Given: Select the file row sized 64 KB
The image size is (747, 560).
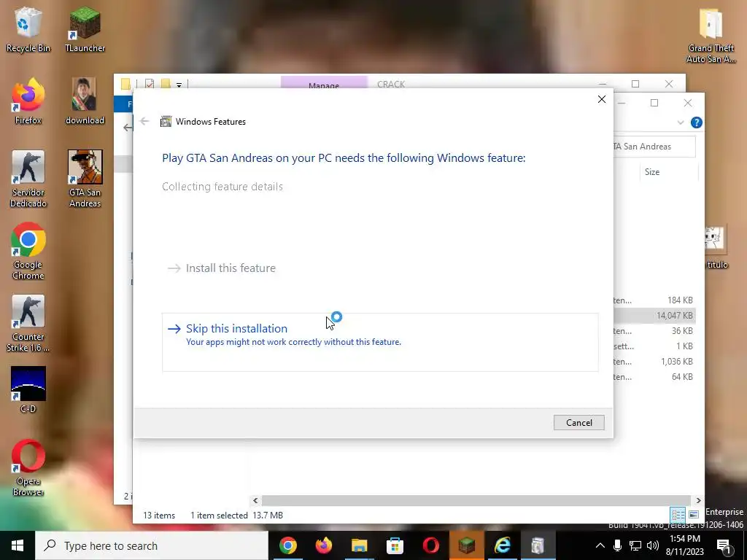Looking at the screenshot, I should coord(653,376).
